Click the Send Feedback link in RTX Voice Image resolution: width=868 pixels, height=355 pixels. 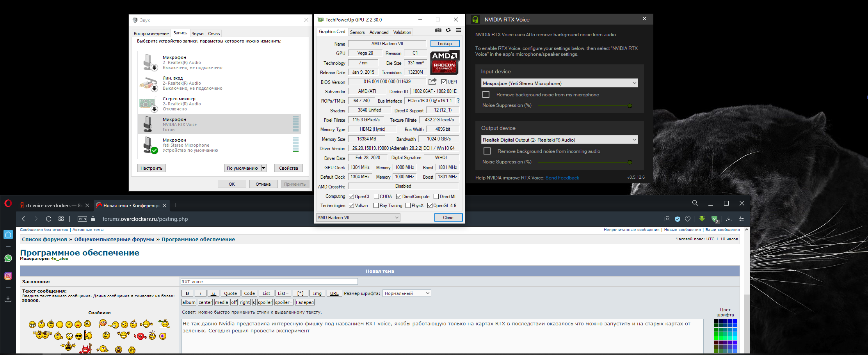562,178
